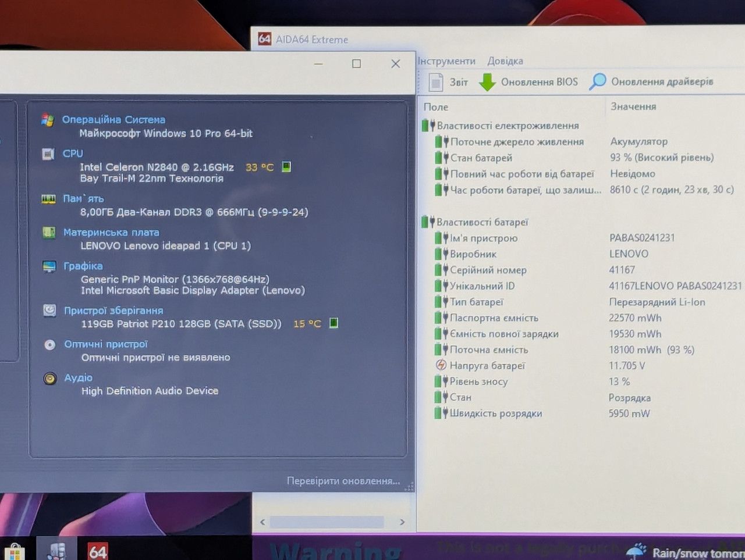
Task: Click the left arrow of the horizontal scrollbar
Action: [262, 522]
